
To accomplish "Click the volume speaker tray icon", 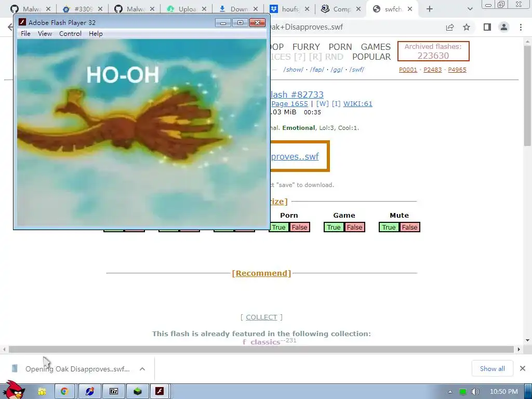I will [x=475, y=392].
